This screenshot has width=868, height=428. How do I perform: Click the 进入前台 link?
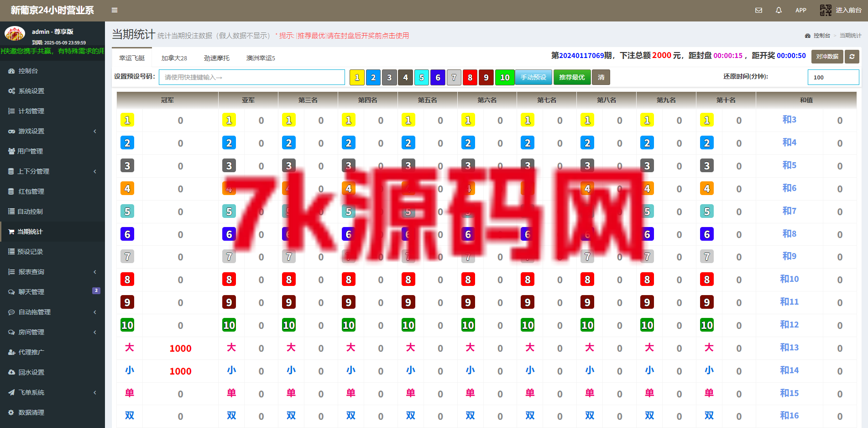pyautogui.click(x=848, y=10)
